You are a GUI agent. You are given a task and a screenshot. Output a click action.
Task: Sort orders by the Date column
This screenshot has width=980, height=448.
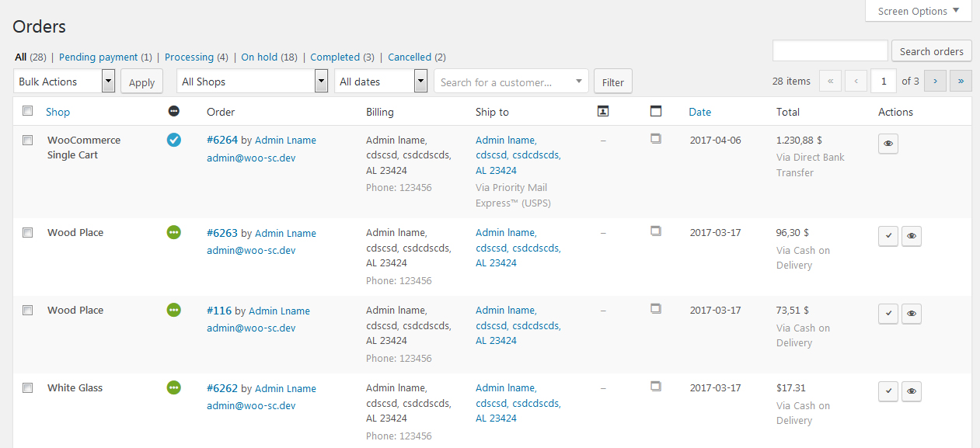click(x=699, y=112)
